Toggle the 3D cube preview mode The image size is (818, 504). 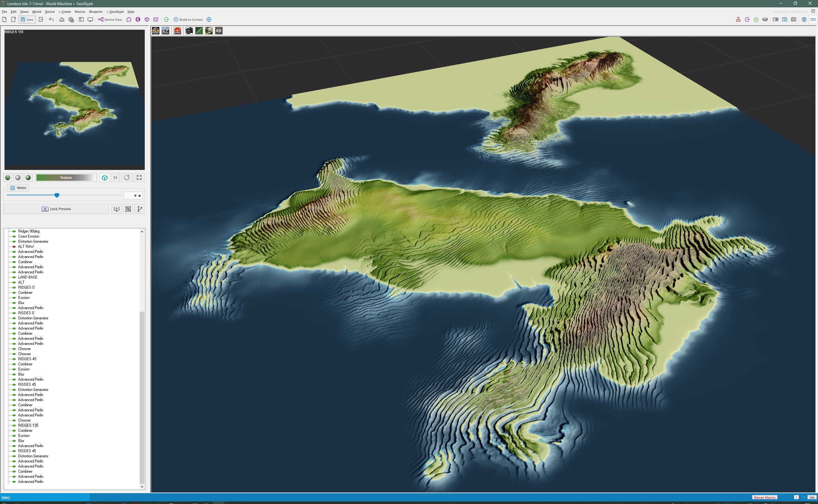(105, 178)
